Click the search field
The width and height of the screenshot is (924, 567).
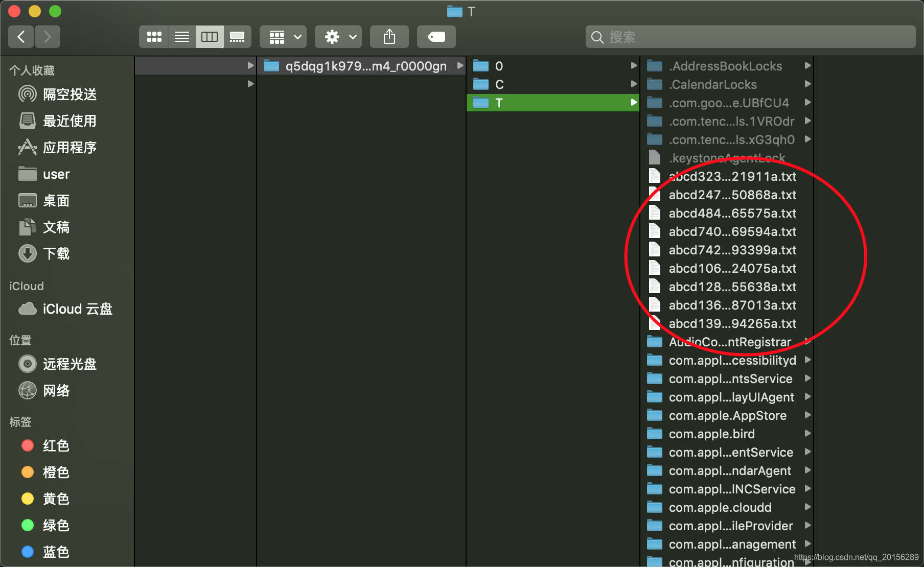[x=749, y=36]
